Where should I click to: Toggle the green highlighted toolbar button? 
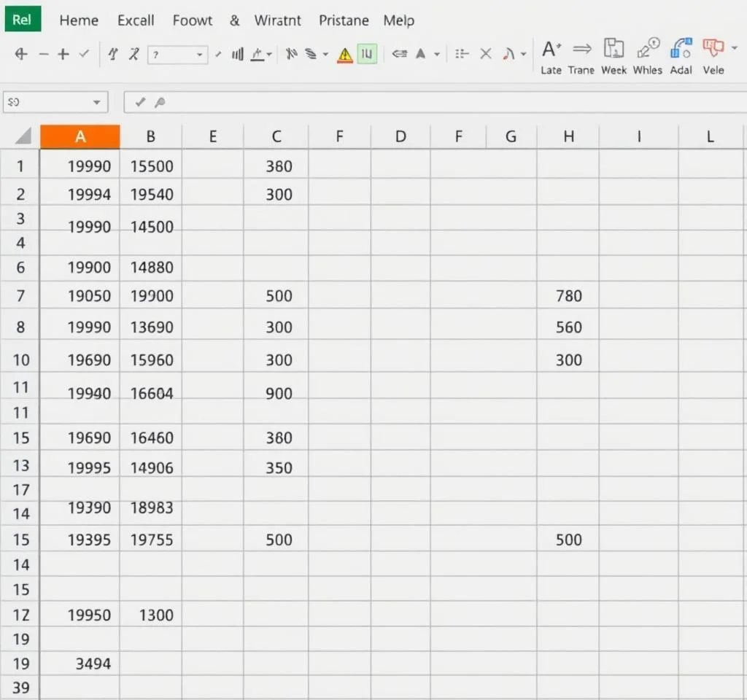pos(367,54)
